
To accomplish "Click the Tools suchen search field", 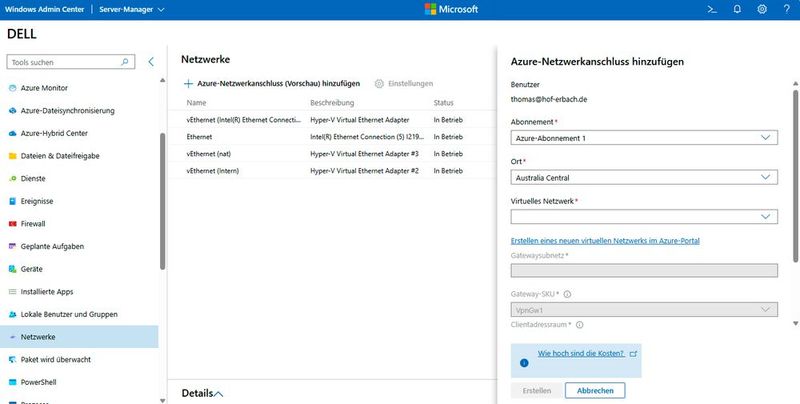I will [71, 62].
